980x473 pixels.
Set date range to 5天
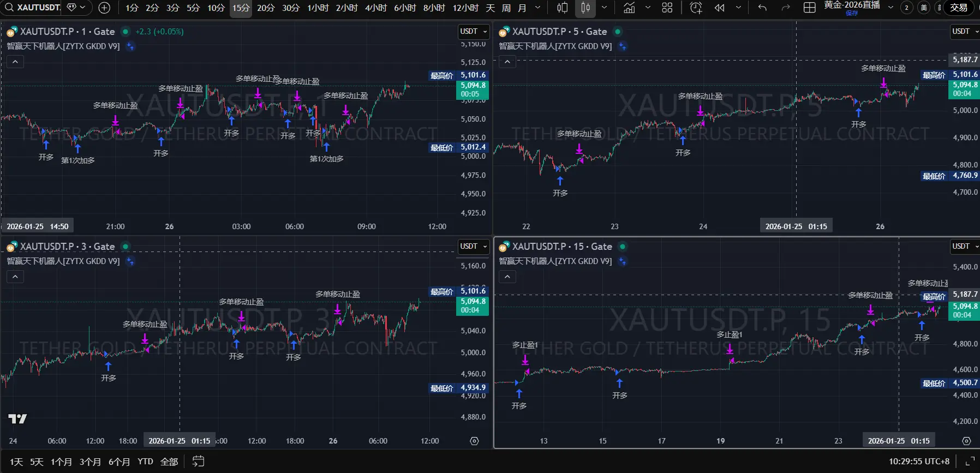pos(37,462)
